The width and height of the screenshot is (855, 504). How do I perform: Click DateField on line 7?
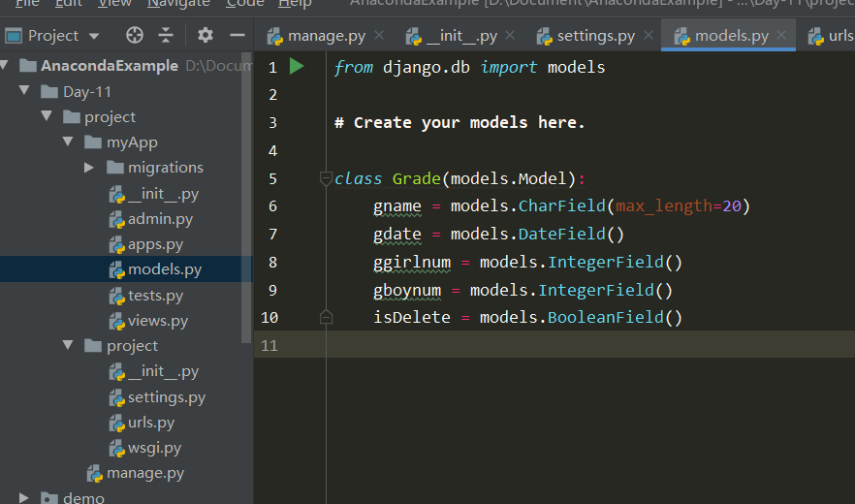[561, 234]
